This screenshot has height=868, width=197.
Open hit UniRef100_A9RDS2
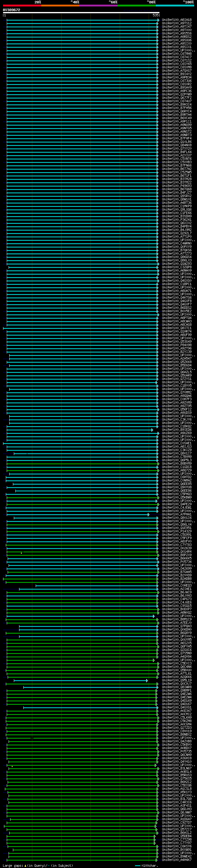click(177, 37)
